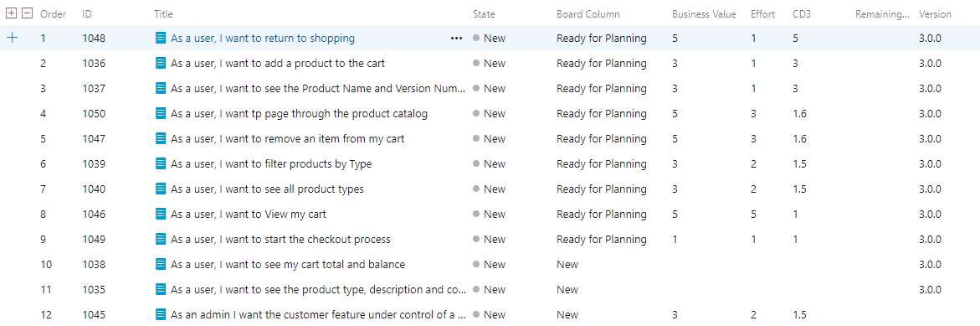Sort by the Order column header

[x=53, y=13]
